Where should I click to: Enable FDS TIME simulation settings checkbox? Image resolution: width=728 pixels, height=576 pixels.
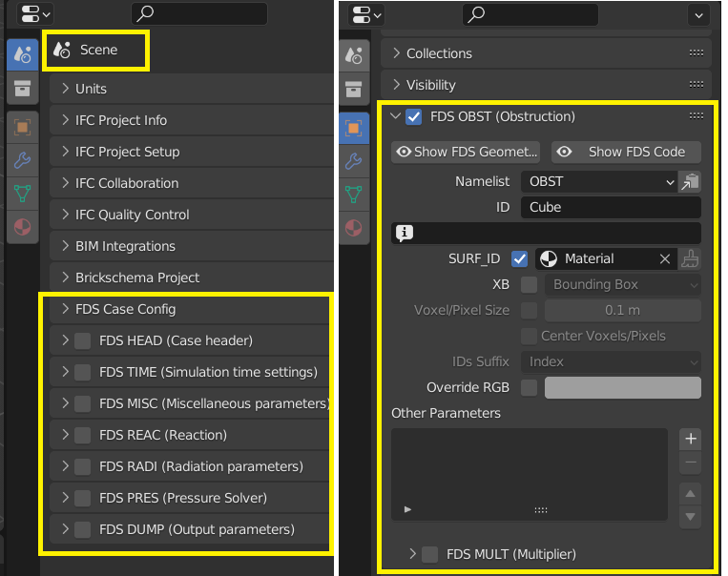pos(83,372)
